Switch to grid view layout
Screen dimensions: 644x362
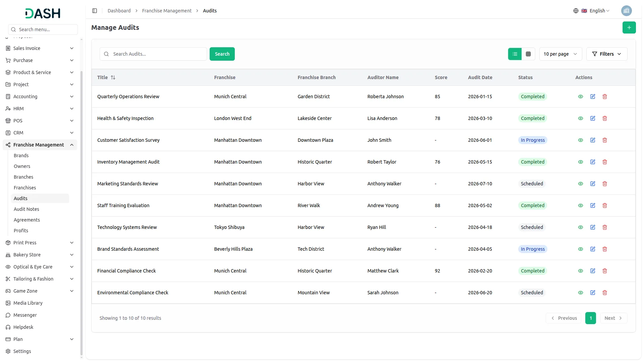(528, 54)
